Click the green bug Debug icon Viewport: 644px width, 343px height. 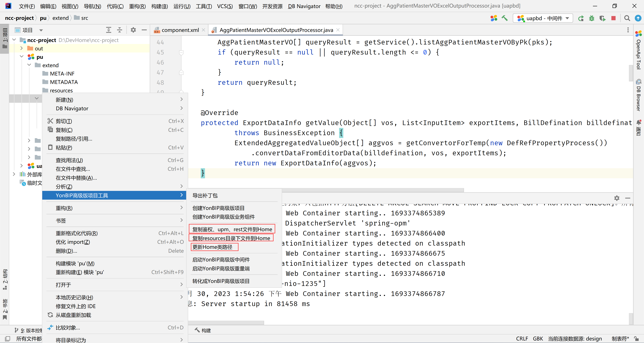pos(592,18)
